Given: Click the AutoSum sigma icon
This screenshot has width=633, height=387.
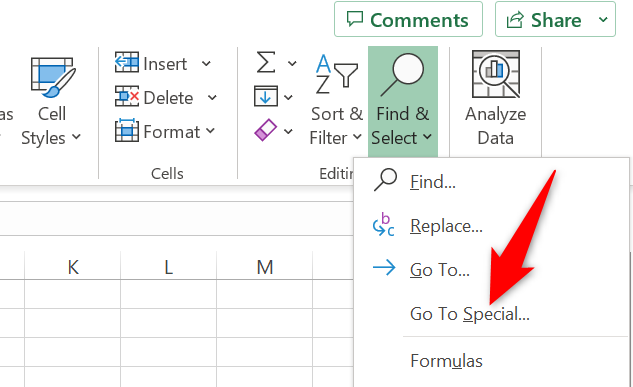Looking at the screenshot, I should [x=266, y=63].
